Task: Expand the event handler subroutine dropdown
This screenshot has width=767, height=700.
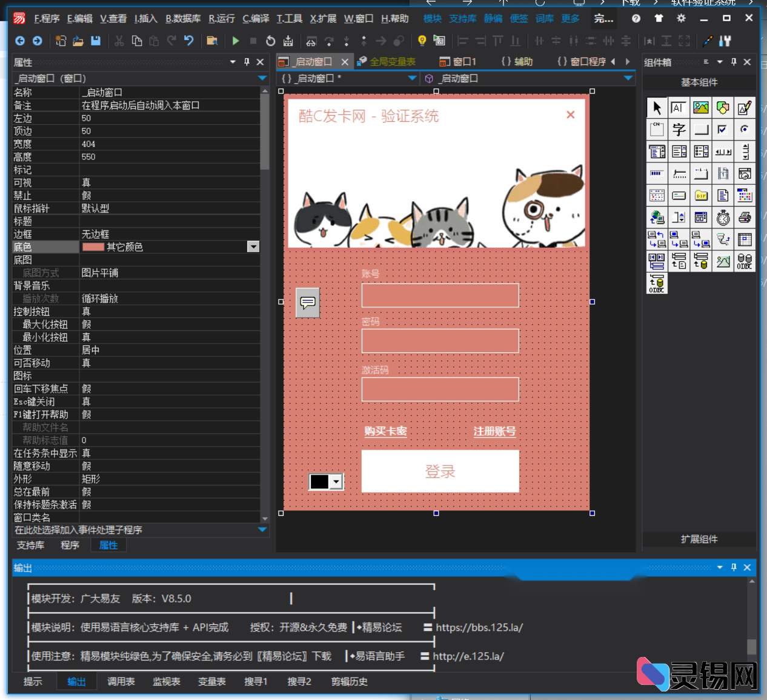Action: (262, 530)
